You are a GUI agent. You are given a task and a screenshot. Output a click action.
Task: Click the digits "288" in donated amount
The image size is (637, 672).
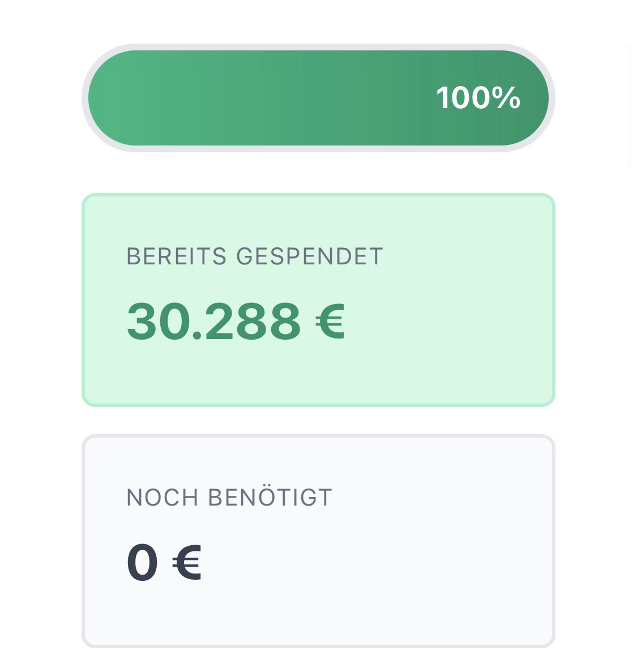click(x=253, y=322)
